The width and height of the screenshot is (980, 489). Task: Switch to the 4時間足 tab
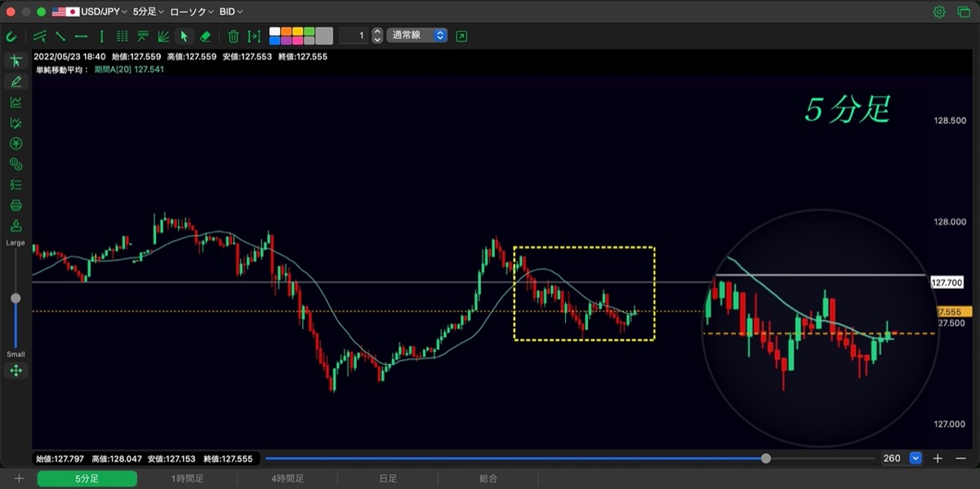[x=287, y=478]
